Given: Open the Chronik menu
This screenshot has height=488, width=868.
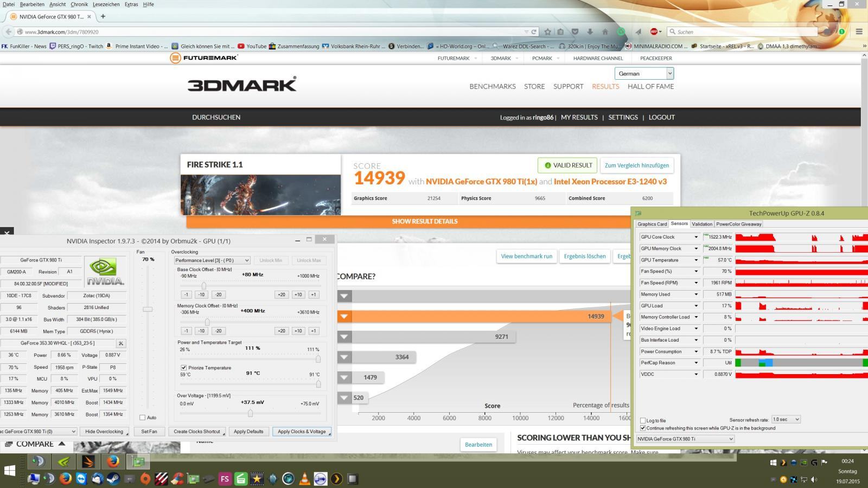Looking at the screenshot, I should [x=79, y=4].
